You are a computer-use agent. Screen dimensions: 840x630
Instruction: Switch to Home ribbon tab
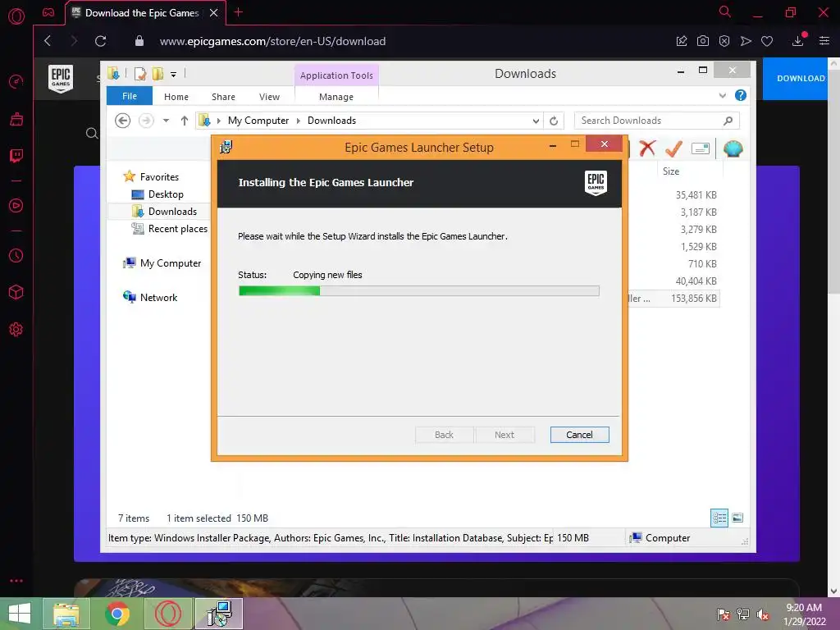(x=176, y=97)
